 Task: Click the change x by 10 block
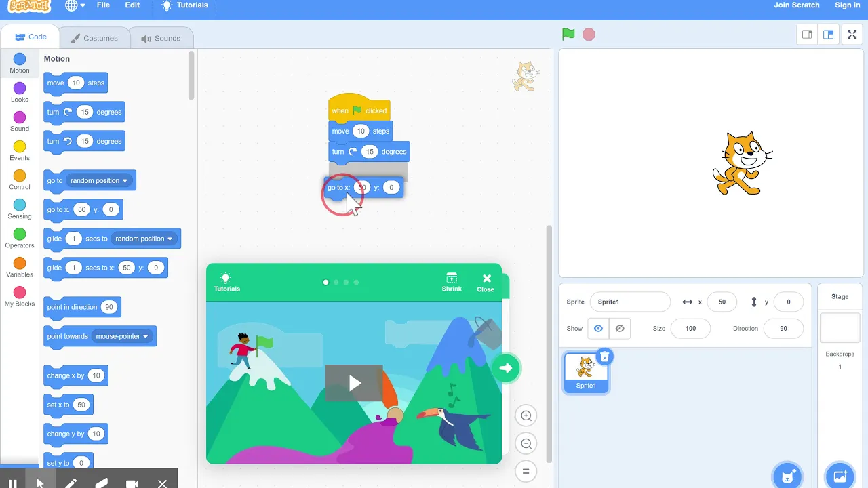pos(75,375)
